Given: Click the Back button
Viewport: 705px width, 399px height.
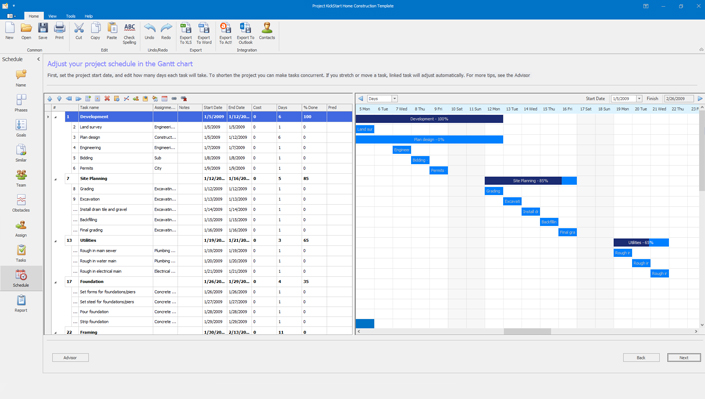Looking at the screenshot, I should point(641,358).
